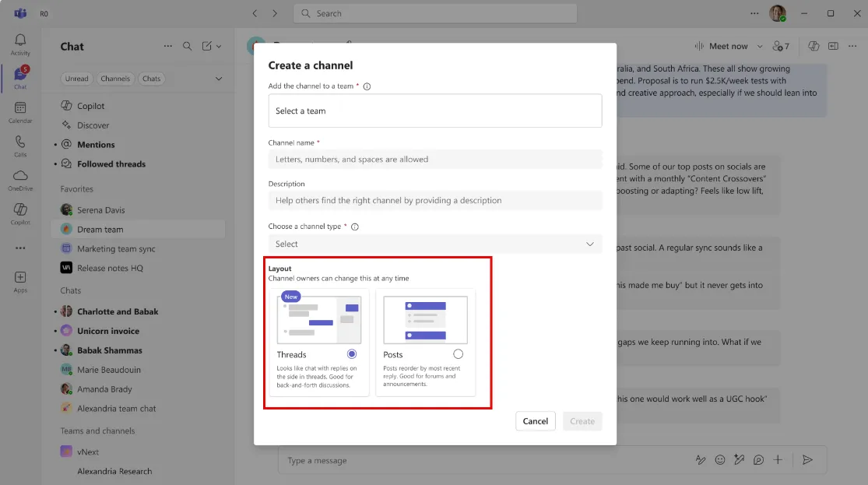868x485 pixels.
Task: Open OneDrive cloud icon
Action: pyautogui.click(x=20, y=179)
